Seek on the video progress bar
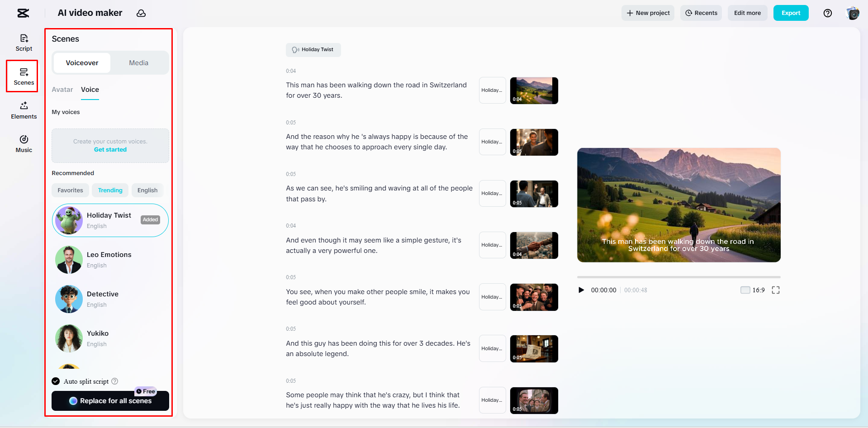 coord(678,277)
